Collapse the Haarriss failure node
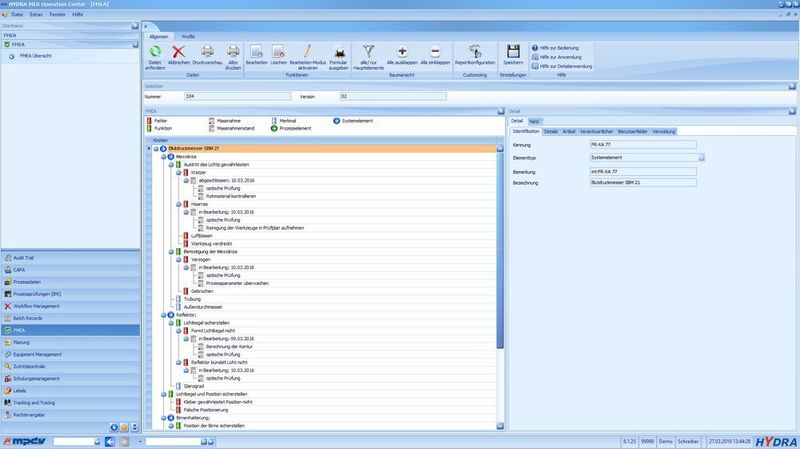 pos(179,204)
